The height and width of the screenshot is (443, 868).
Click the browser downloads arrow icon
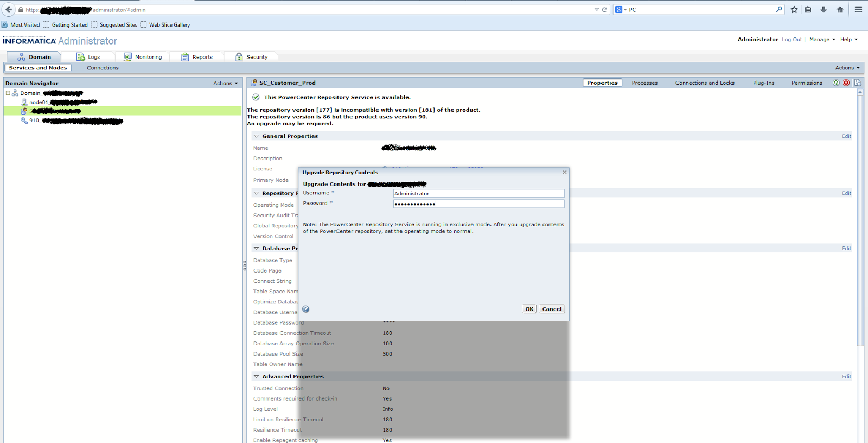pos(824,9)
